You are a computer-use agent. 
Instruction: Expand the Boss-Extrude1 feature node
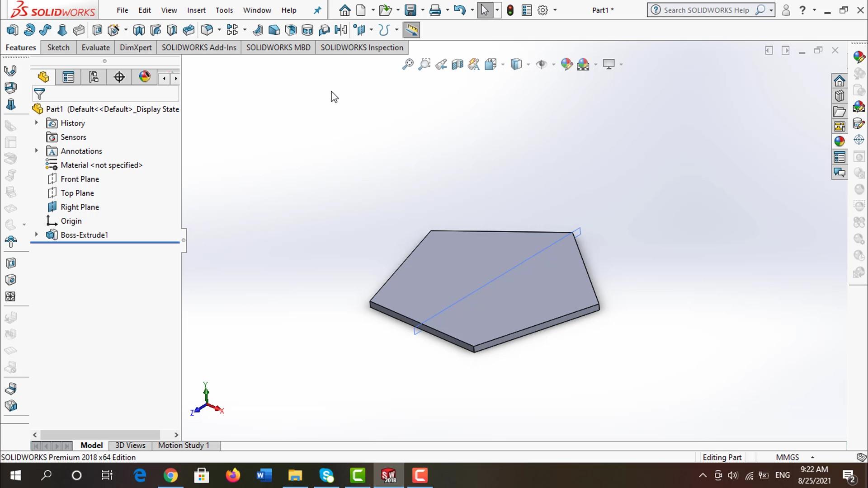(37, 235)
